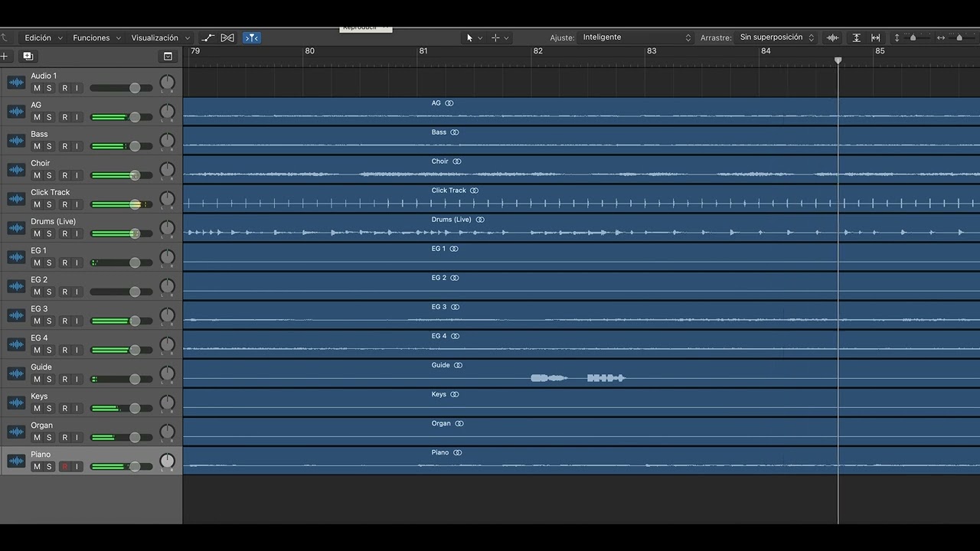
Task: Click the Bass track waveform icon
Action: pyautogui.click(x=16, y=141)
